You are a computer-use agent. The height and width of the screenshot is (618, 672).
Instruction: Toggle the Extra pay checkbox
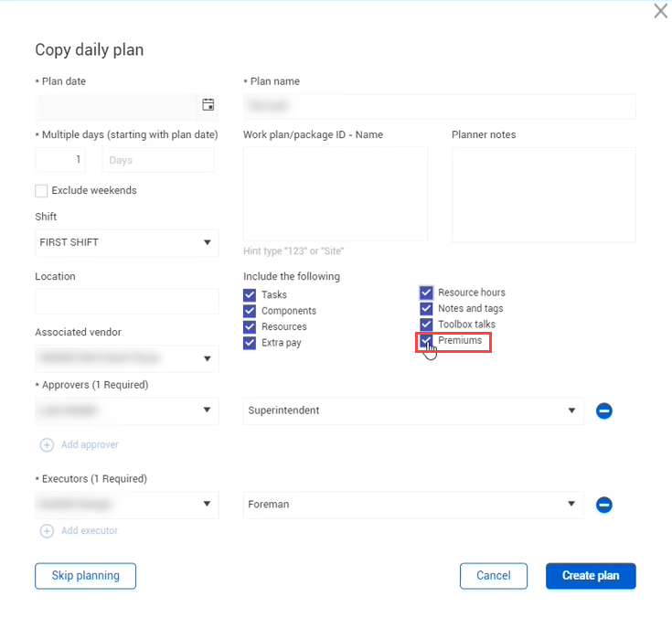pyautogui.click(x=250, y=343)
